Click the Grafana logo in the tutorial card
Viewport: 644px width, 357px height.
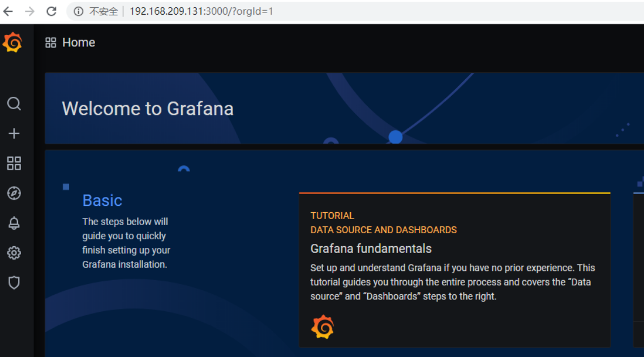[323, 327]
